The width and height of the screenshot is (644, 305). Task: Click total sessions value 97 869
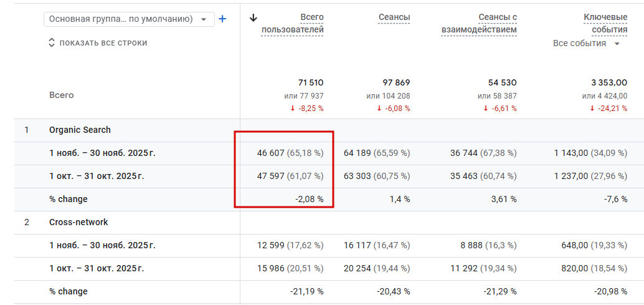point(396,83)
